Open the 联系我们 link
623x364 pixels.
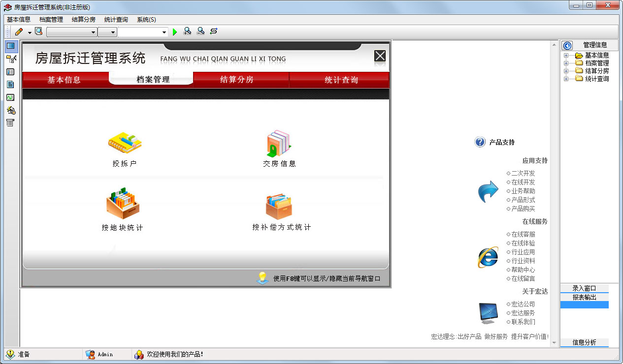click(x=523, y=322)
